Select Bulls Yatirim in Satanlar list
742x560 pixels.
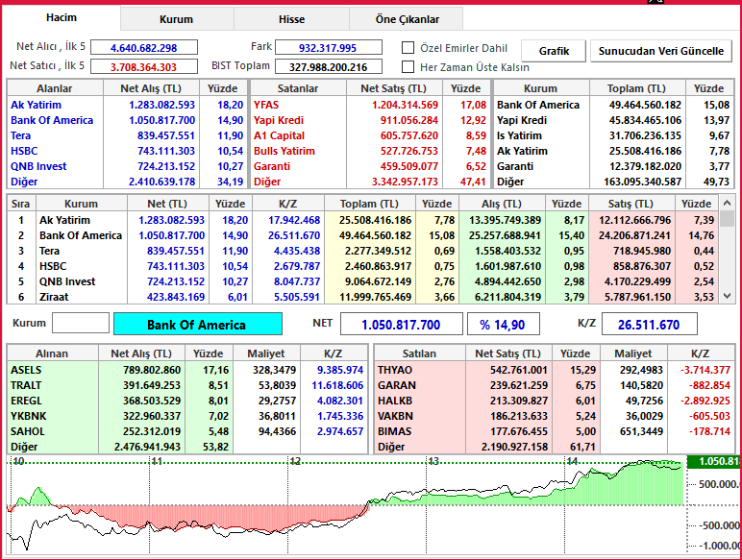(284, 151)
